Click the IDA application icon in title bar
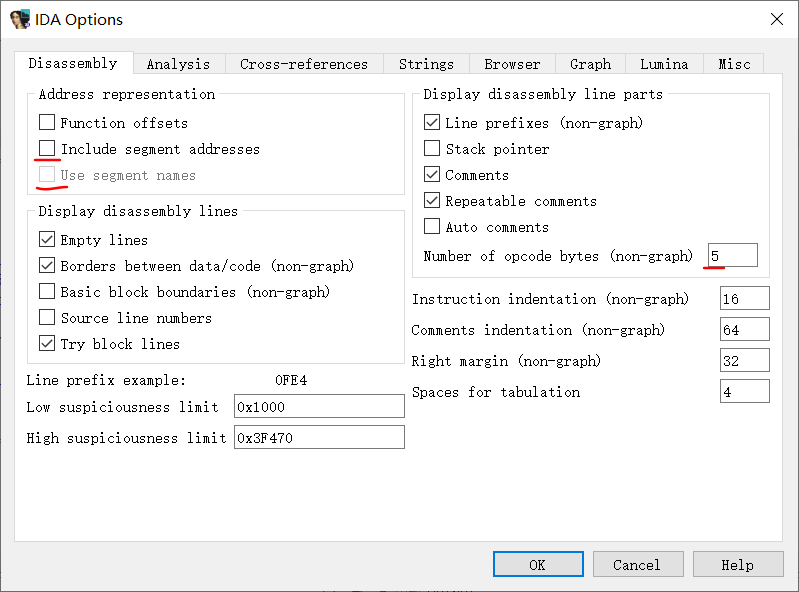 [19, 19]
